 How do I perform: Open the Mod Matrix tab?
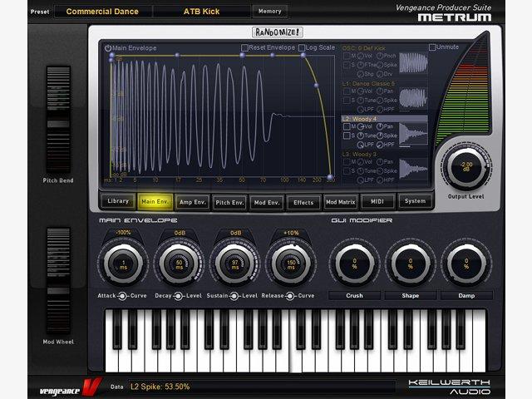tap(340, 202)
